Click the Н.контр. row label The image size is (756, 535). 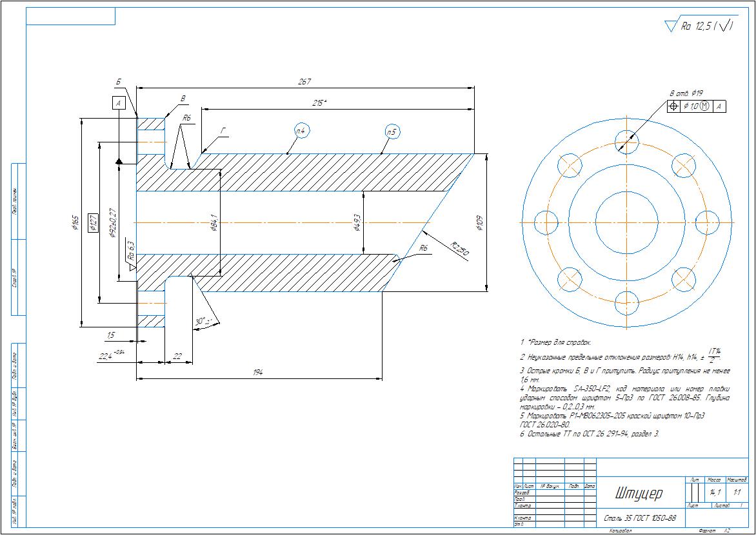[x=522, y=518]
